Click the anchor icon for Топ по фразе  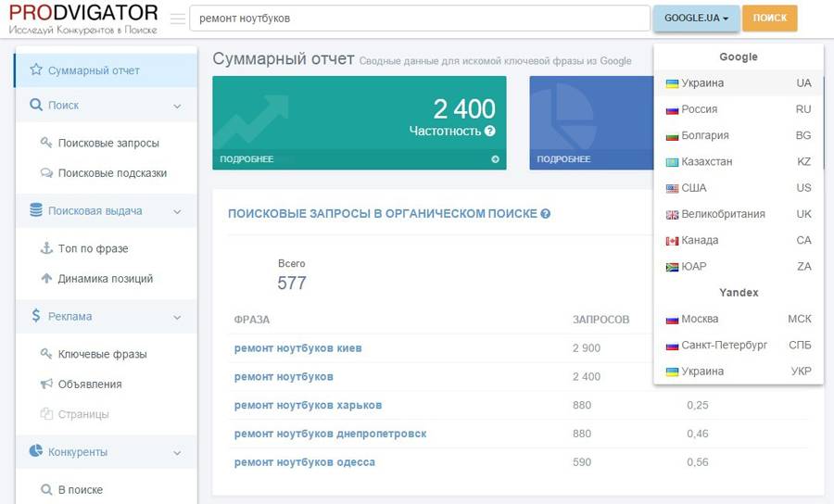click(x=47, y=247)
